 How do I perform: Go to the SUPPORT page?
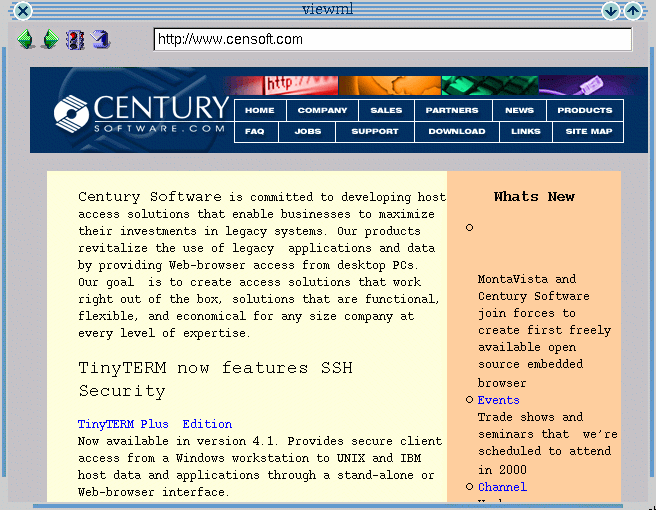point(375,131)
